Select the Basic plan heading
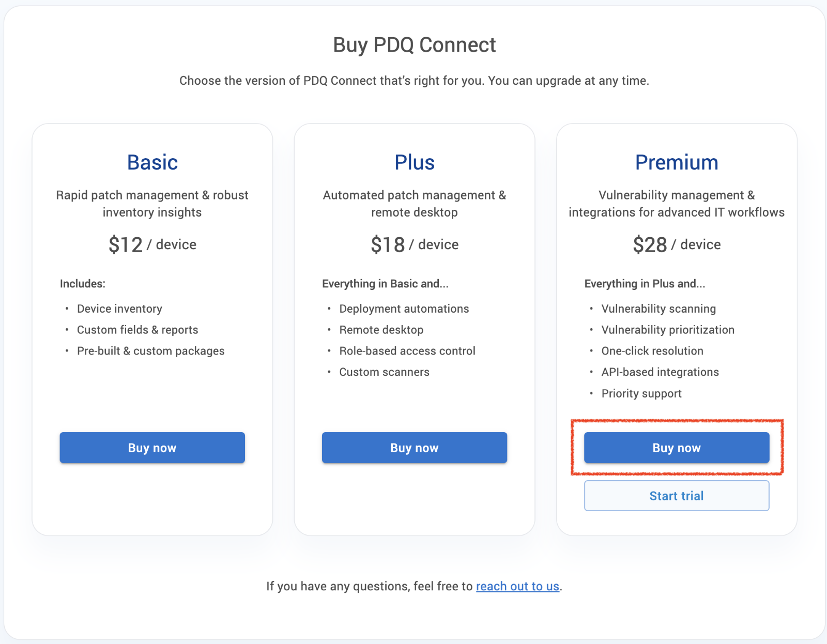This screenshot has height=644, width=827. coord(152,162)
